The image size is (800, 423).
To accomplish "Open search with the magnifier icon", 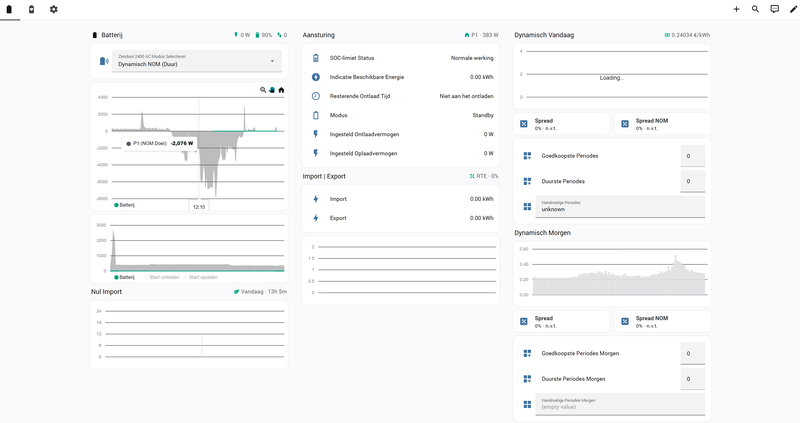I will 755,9.
